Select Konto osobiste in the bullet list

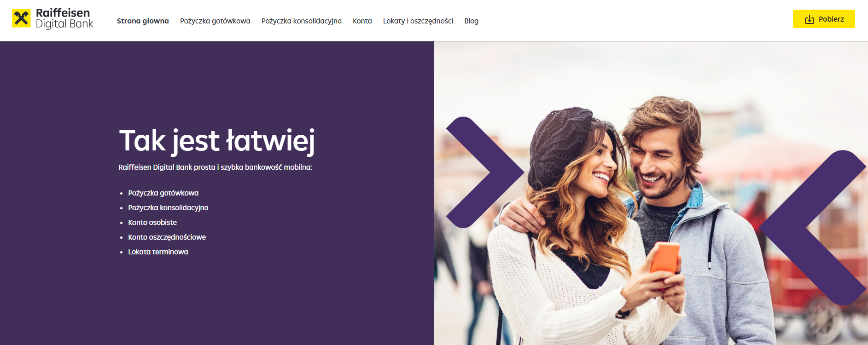pyautogui.click(x=152, y=222)
